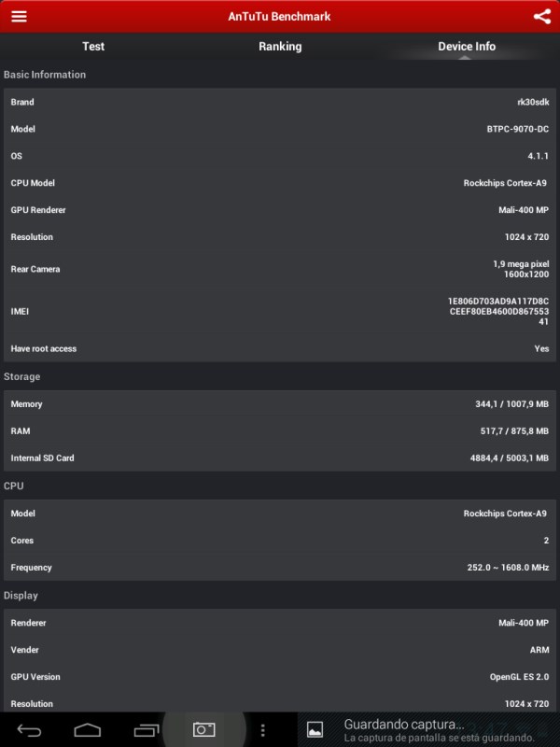Screen dimensions: 560x747
Task: Open the hamburger menu
Action: (19, 17)
